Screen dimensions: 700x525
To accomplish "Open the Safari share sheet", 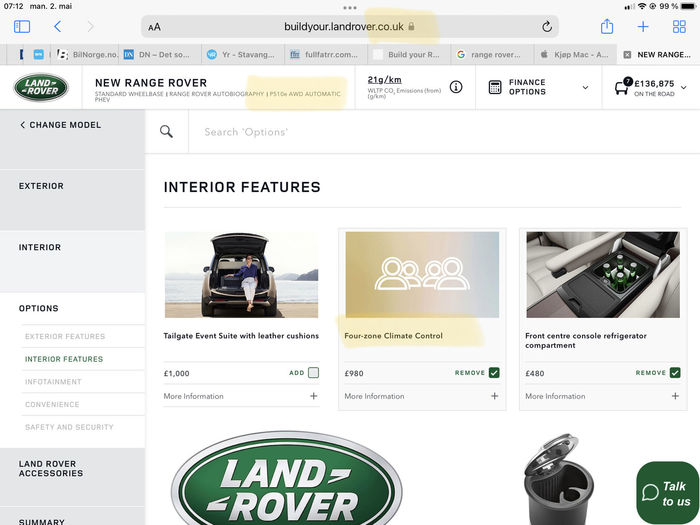I will coord(607,26).
